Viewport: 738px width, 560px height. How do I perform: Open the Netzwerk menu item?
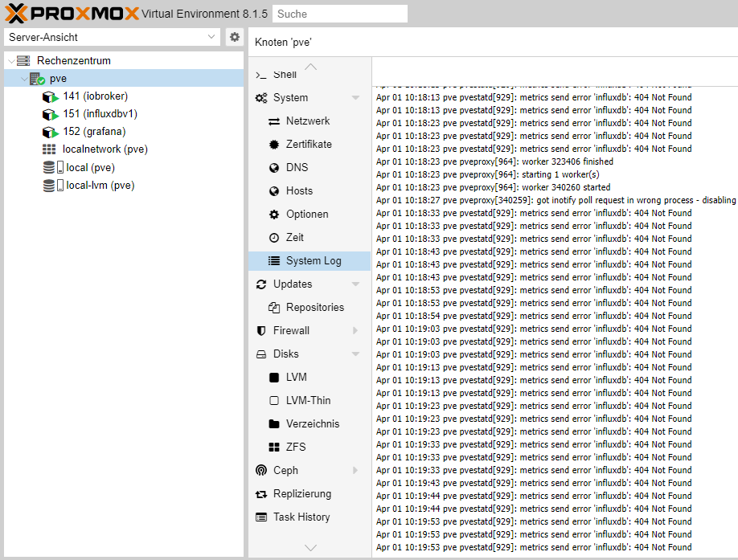pyautogui.click(x=310, y=121)
